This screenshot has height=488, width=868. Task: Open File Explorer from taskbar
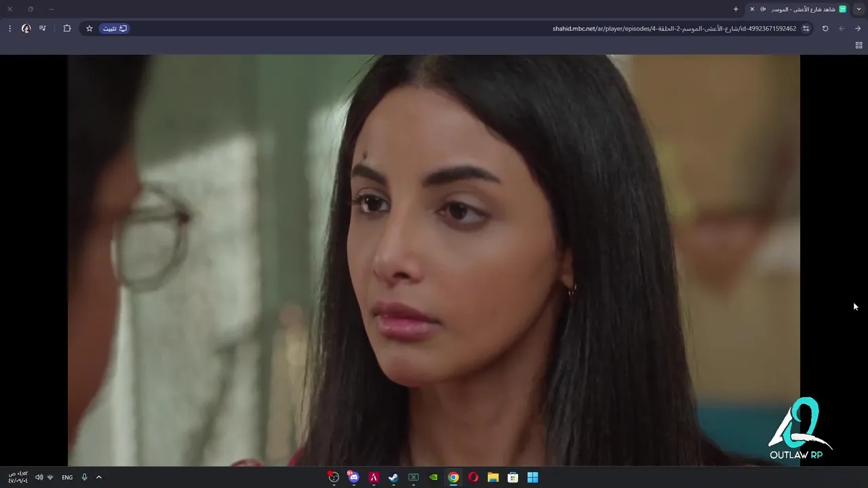pyautogui.click(x=493, y=477)
